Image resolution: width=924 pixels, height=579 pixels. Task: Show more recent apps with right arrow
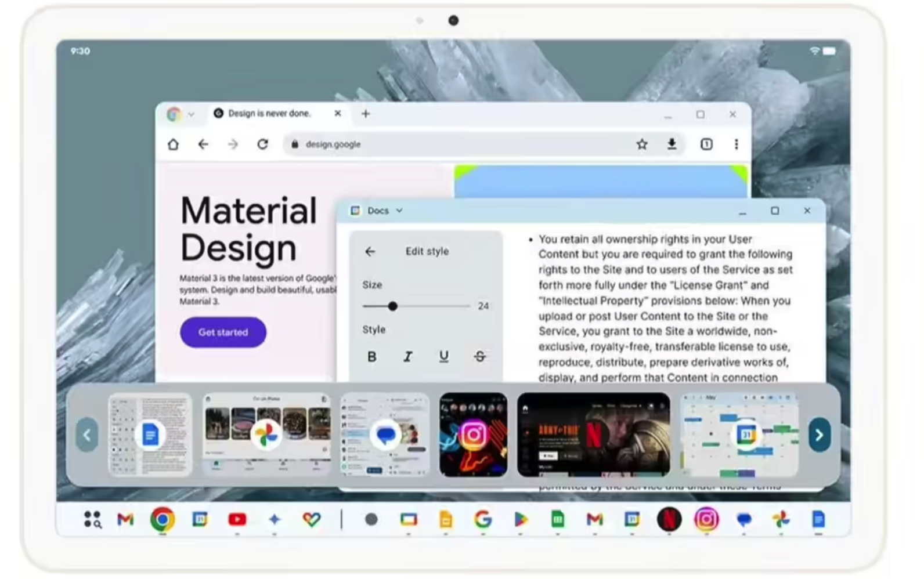pos(820,435)
